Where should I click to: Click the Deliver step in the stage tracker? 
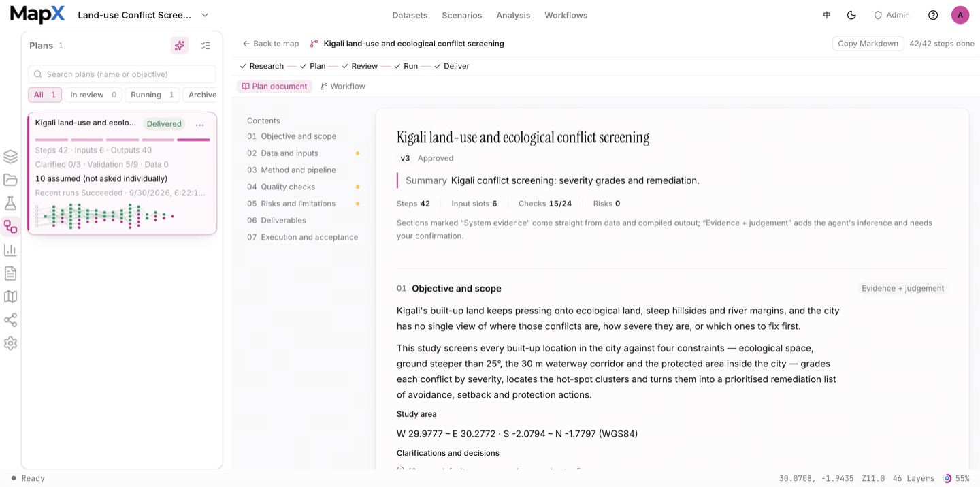451,66
